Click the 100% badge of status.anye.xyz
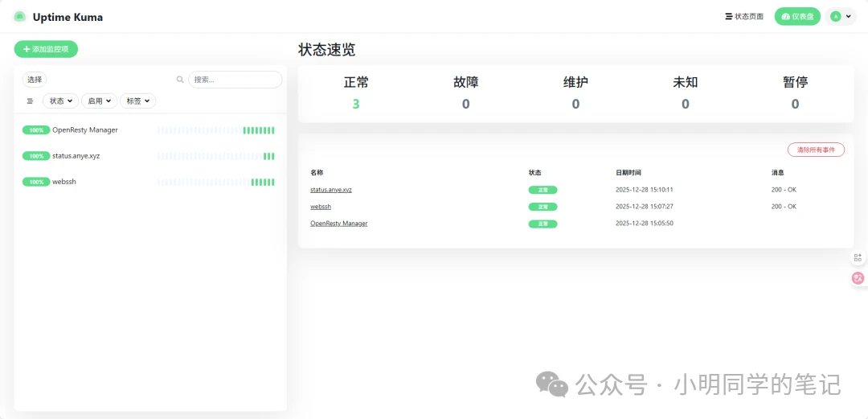868x419 pixels. (36, 156)
